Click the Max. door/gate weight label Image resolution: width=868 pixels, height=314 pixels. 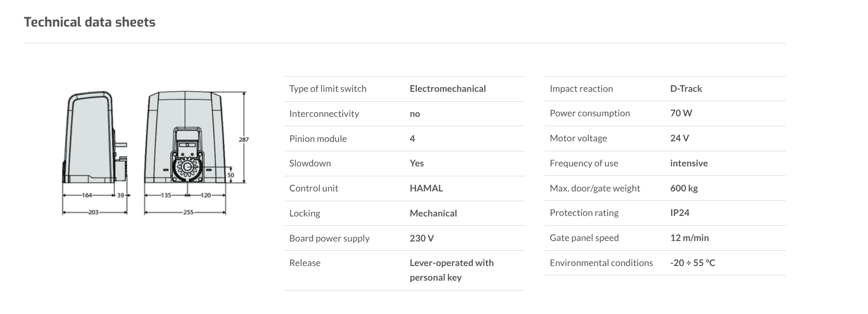(x=594, y=188)
